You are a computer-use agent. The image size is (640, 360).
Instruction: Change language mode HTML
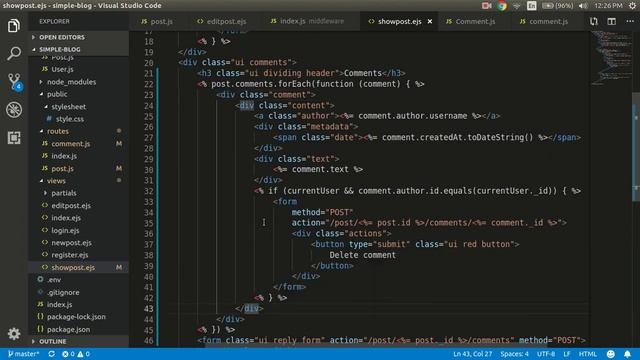588,354
